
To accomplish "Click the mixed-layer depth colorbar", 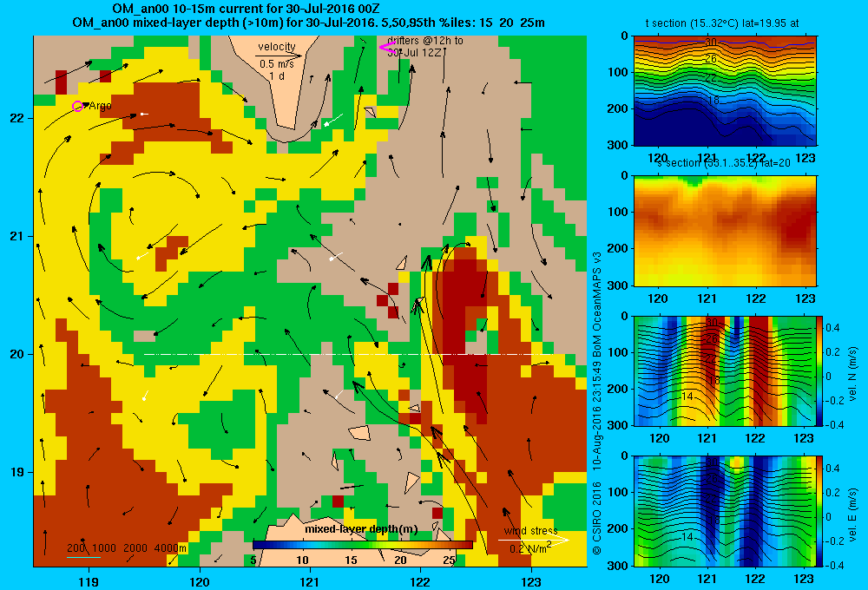I will click(363, 545).
